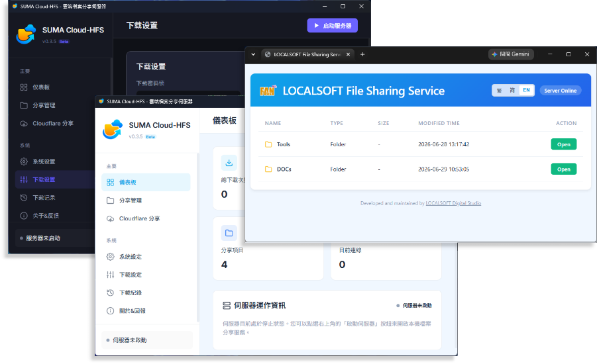The height and width of the screenshot is (364, 597).
Task: Select 下载设置 in the dark SUMA sidebar
Action: coord(55,179)
